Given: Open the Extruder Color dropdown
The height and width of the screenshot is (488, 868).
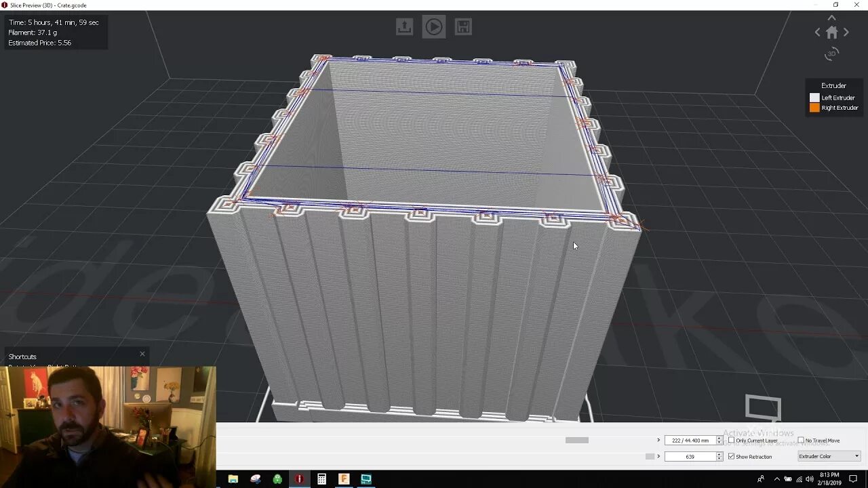Looking at the screenshot, I should click(829, 456).
